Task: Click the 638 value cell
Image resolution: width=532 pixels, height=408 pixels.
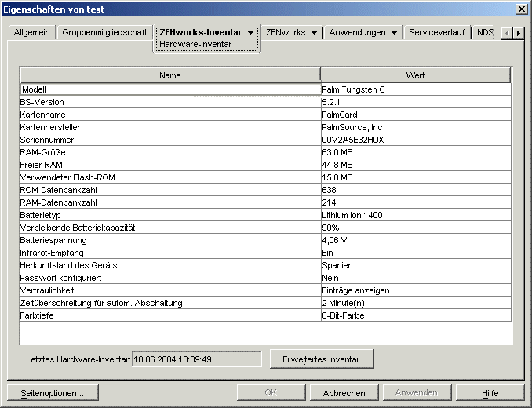Action: tap(416, 190)
